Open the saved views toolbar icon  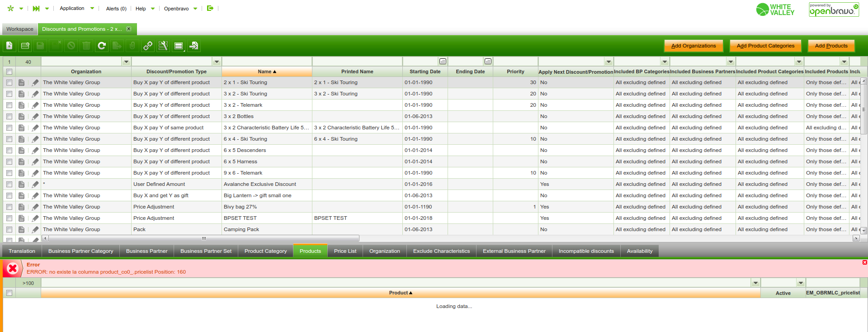179,46
